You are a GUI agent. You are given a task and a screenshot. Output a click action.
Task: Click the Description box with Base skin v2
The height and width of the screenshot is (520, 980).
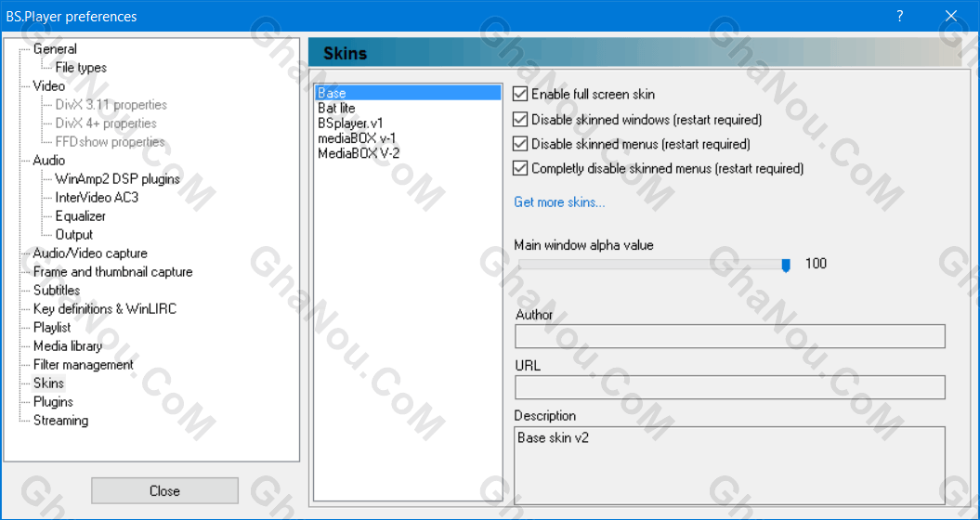tap(730, 465)
